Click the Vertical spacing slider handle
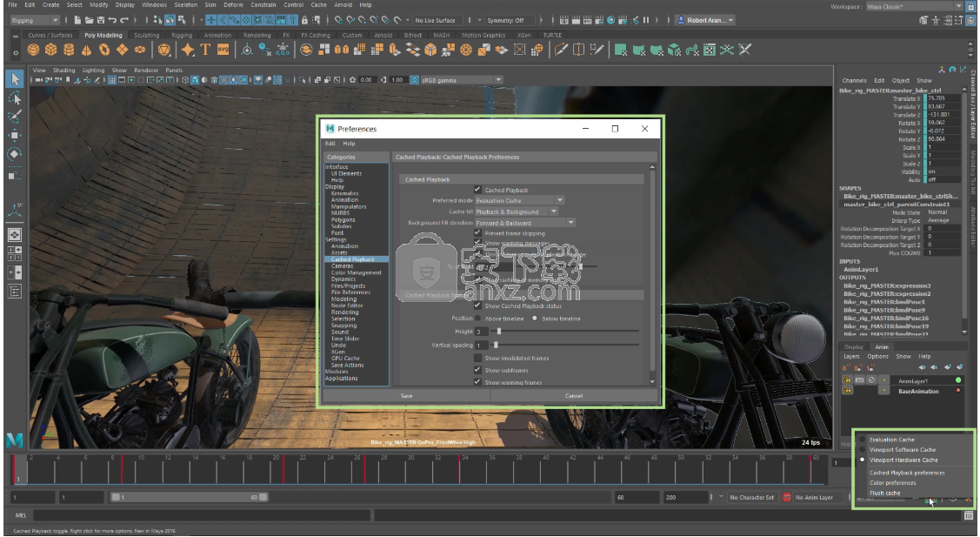The image size is (980, 537). coord(496,345)
